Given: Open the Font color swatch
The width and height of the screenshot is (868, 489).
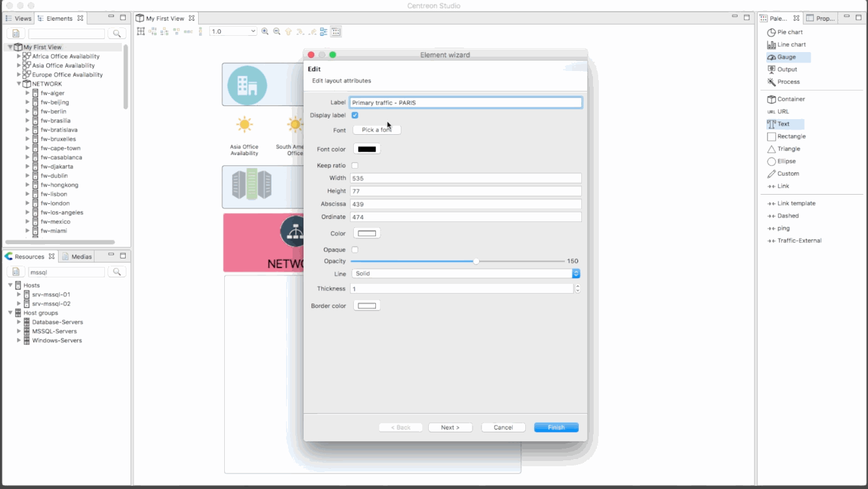Looking at the screenshot, I should pyautogui.click(x=367, y=149).
